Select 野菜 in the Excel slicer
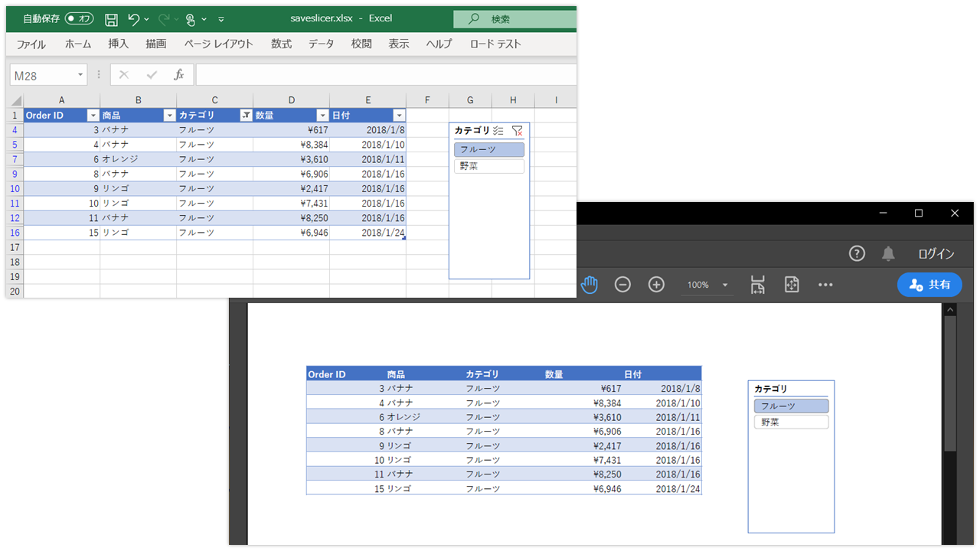Image resolution: width=980 pixels, height=551 pixels. pos(489,166)
